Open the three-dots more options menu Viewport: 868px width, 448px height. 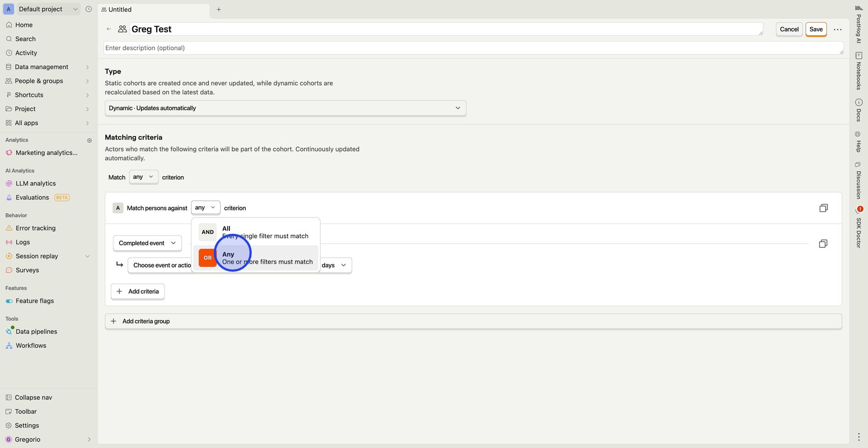tap(838, 29)
